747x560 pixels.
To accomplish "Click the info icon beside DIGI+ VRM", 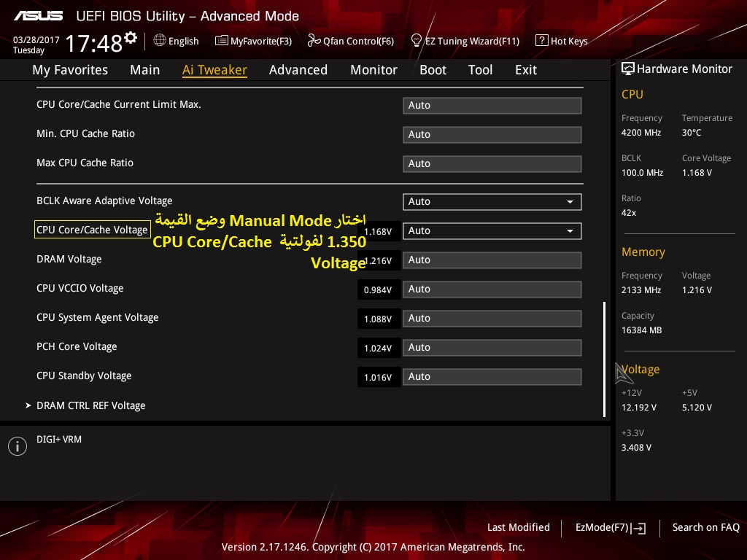I will click(x=18, y=446).
